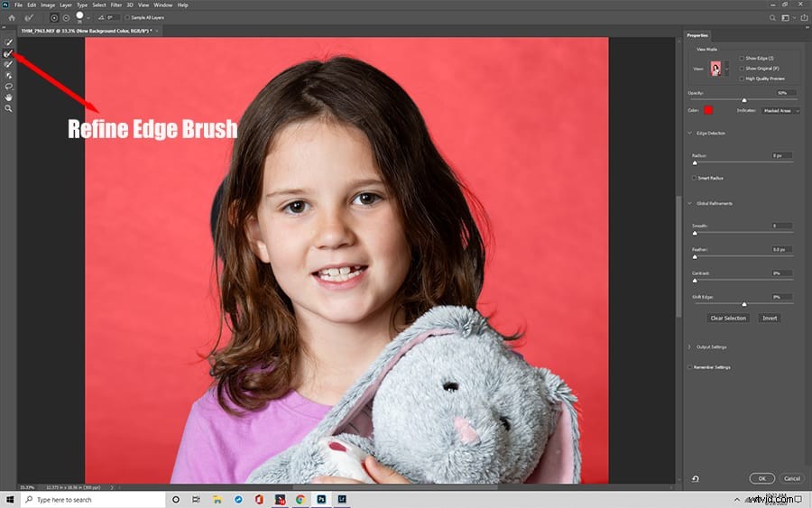Click the Cancel button

(x=792, y=478)
